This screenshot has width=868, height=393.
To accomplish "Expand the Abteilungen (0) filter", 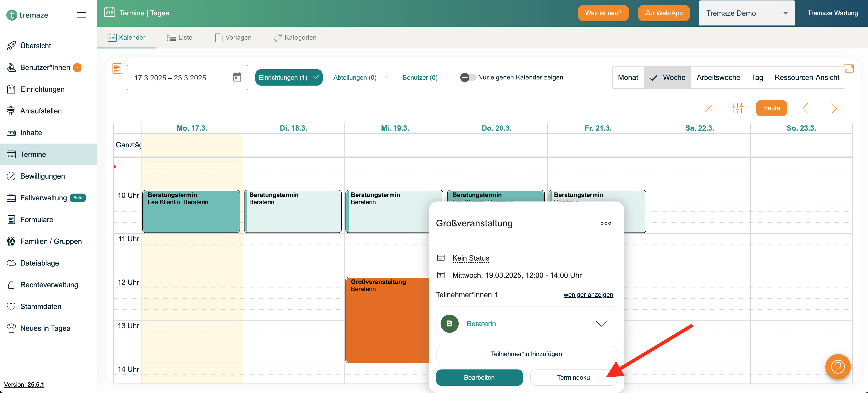I will pos(360,77).
